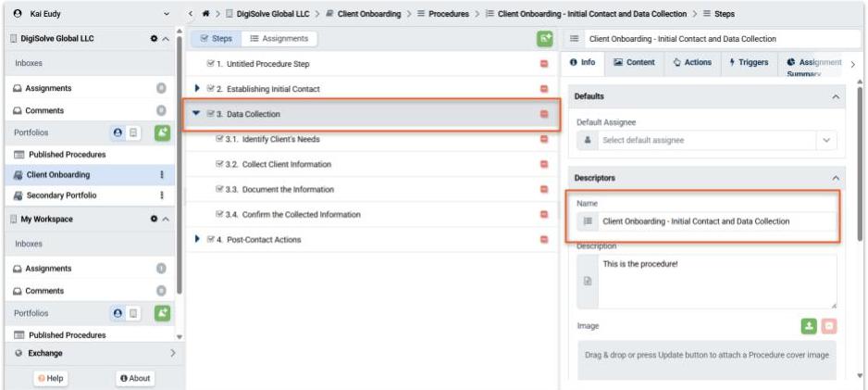Open Client Onboarding kebab menu

point(162,174)
